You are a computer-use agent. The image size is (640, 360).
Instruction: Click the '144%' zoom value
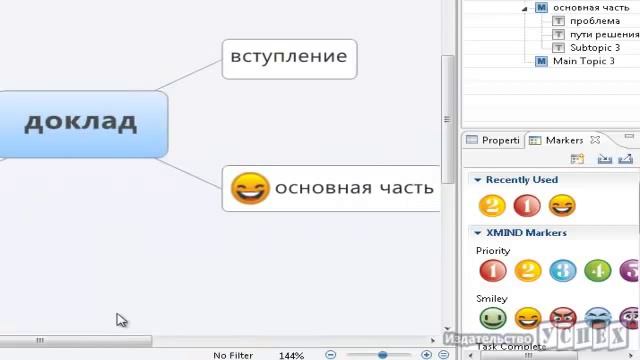point(291,356)
